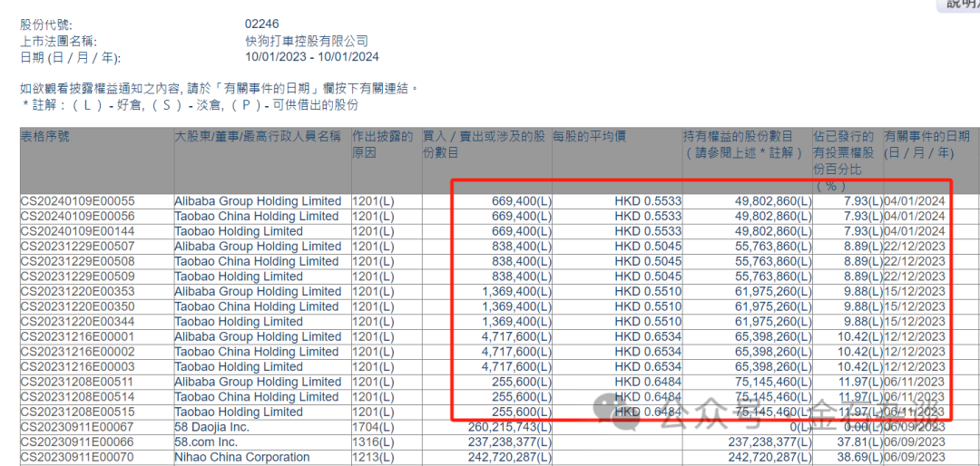
Task: Open form serial CS20231208E00511
Action: 78,382
